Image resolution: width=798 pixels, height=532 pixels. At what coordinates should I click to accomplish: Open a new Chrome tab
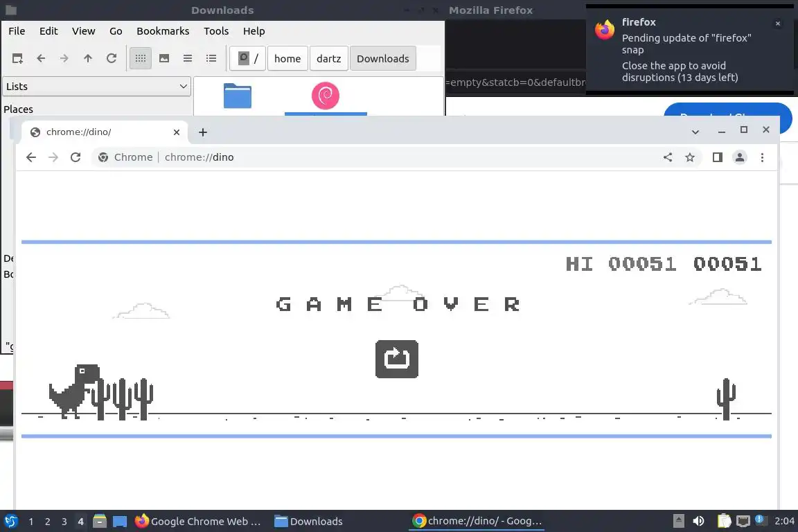click(202, 132)
